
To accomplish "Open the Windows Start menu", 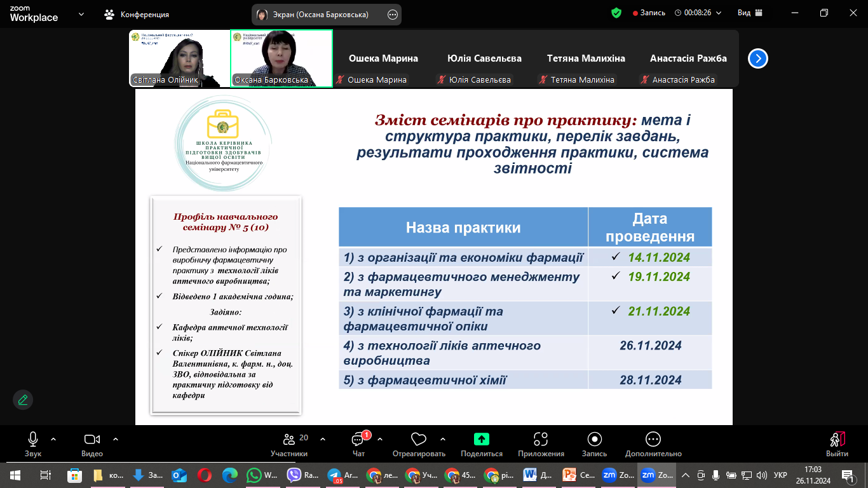I will (15, 475).
